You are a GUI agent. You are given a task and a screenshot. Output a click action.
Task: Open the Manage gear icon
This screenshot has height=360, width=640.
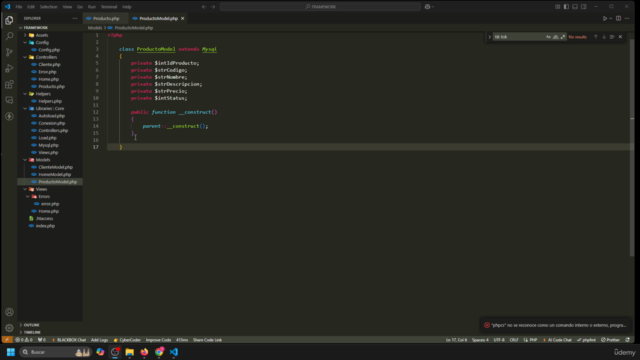pyautogui.click(x=9, y=328)
